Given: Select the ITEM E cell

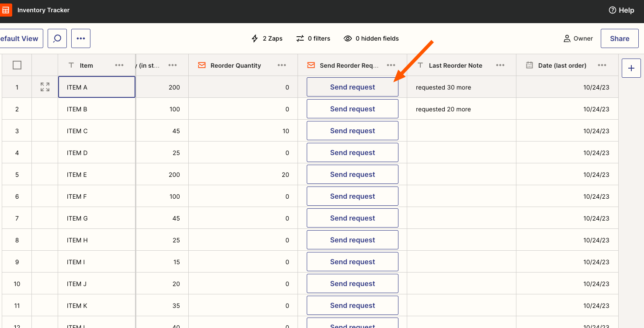Looking at the screenshot, I should coord(97,174).
